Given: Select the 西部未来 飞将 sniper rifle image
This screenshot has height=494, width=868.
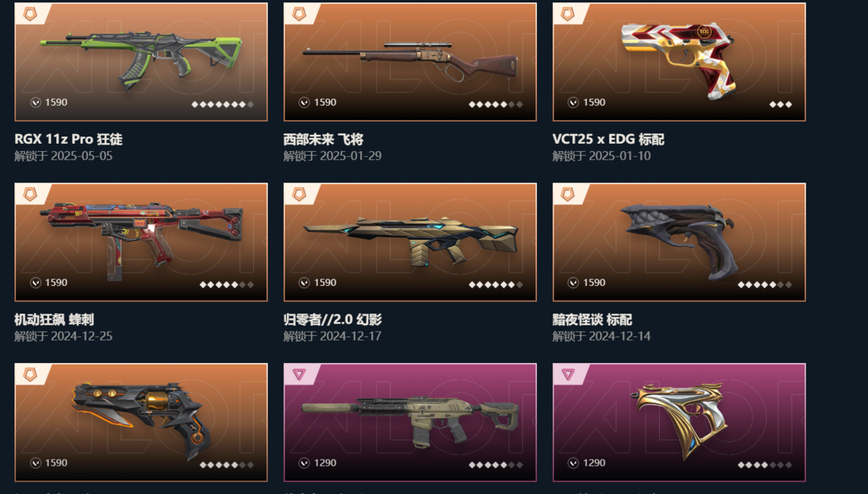Looking at the screenshot, I should point(410,61).
